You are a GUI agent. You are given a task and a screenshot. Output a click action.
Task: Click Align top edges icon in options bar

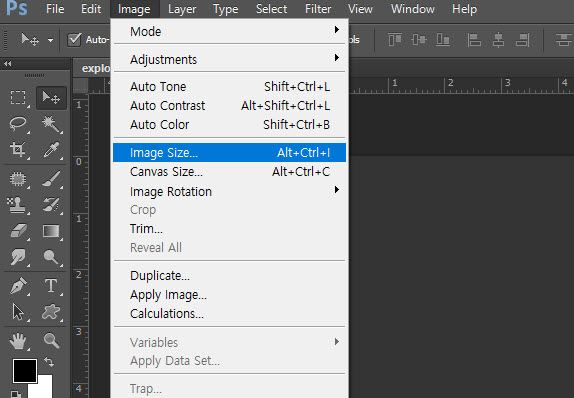395,39
